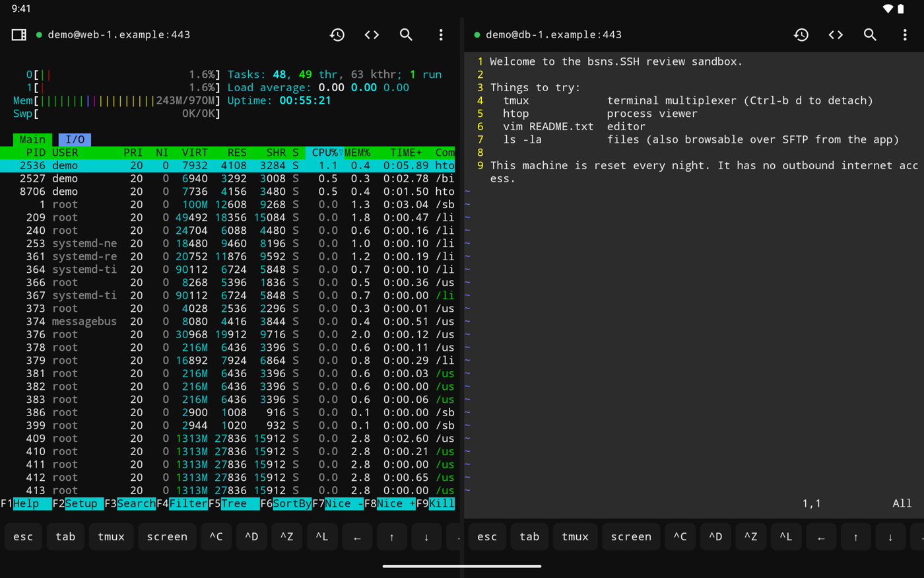
Task: Open the panel layout icon in left pane
Action: 19,34
